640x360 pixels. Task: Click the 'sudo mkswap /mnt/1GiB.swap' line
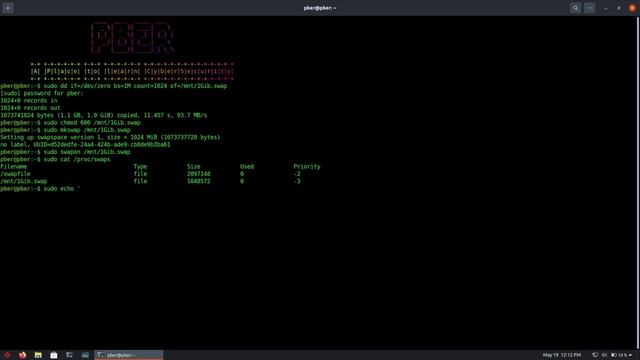point(65,130)
